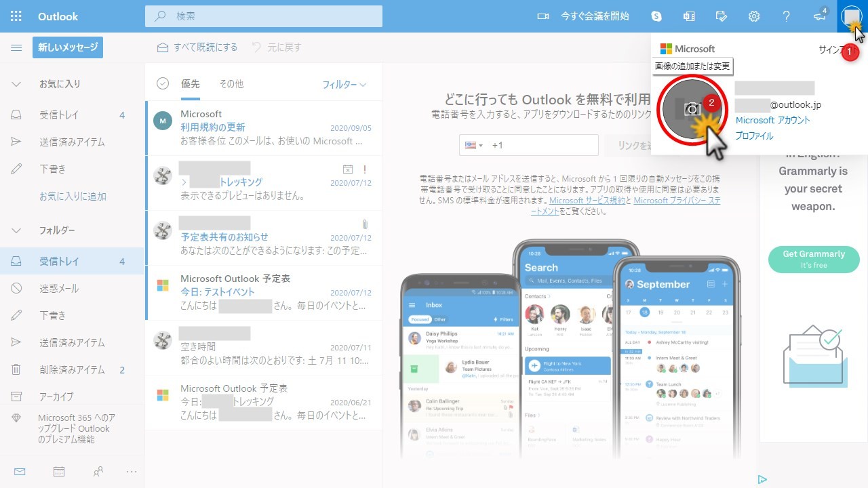Toggle the select all messages circle

(x=163, y=83)
